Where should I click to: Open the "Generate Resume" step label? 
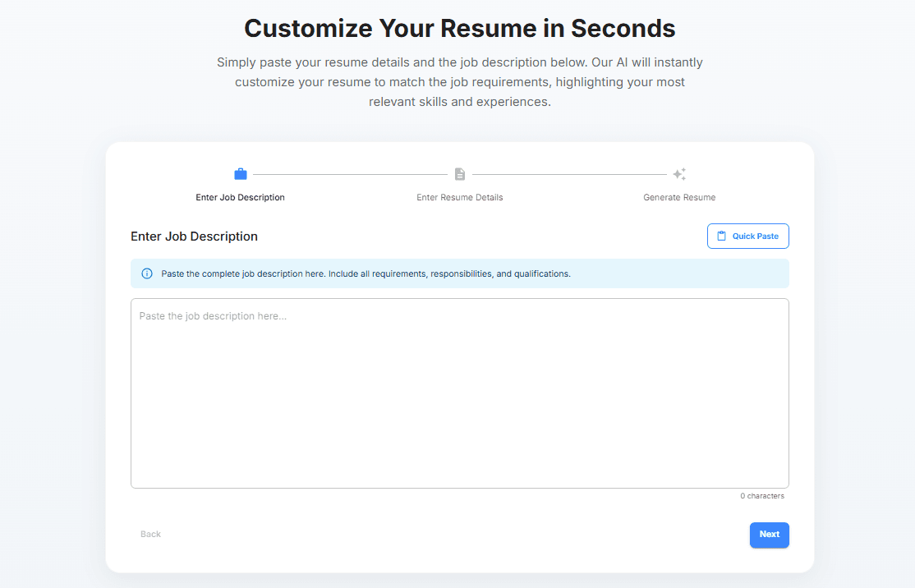(679, 198)
